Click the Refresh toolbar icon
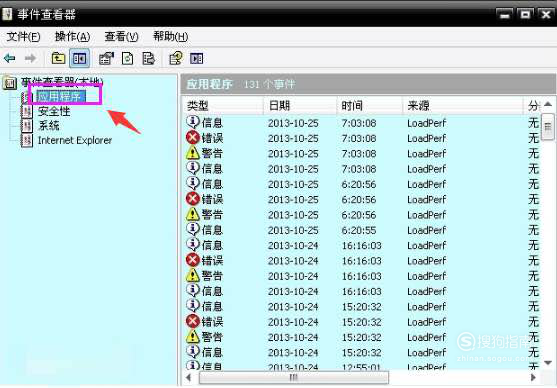The width and height of the screenshot is (557, 388). (x=127, y=58)
